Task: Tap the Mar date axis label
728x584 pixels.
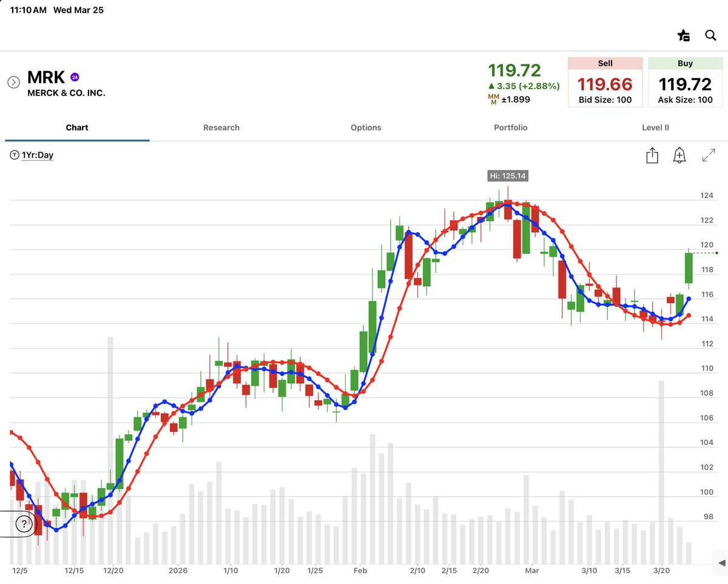Action: pos(532,571)
